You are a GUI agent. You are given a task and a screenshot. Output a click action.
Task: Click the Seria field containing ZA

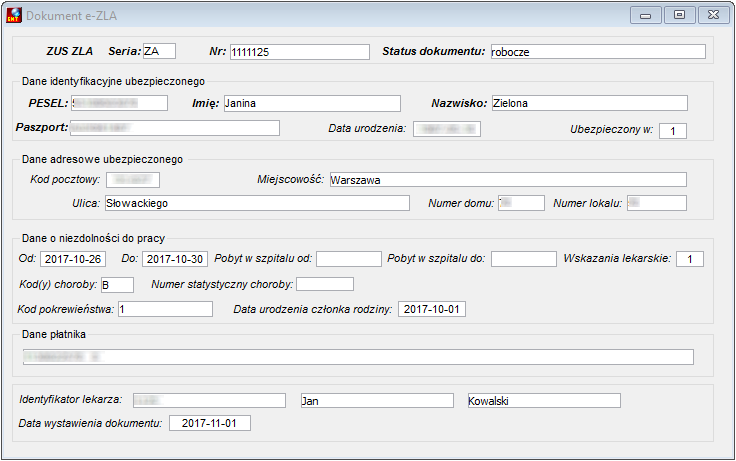[159, 51]
